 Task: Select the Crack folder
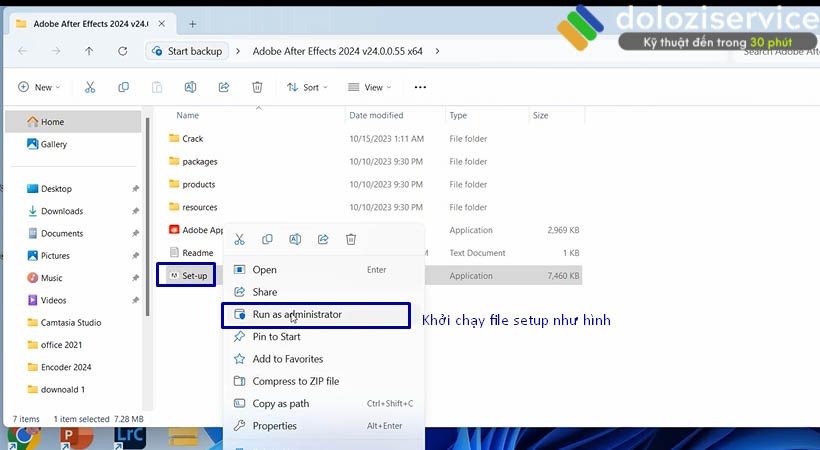point(186,139)
